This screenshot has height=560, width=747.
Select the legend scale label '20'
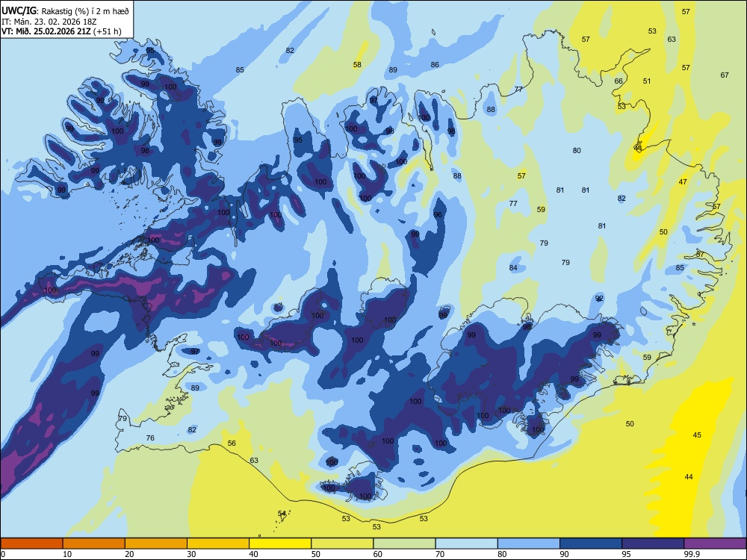(x=129, y=554)
